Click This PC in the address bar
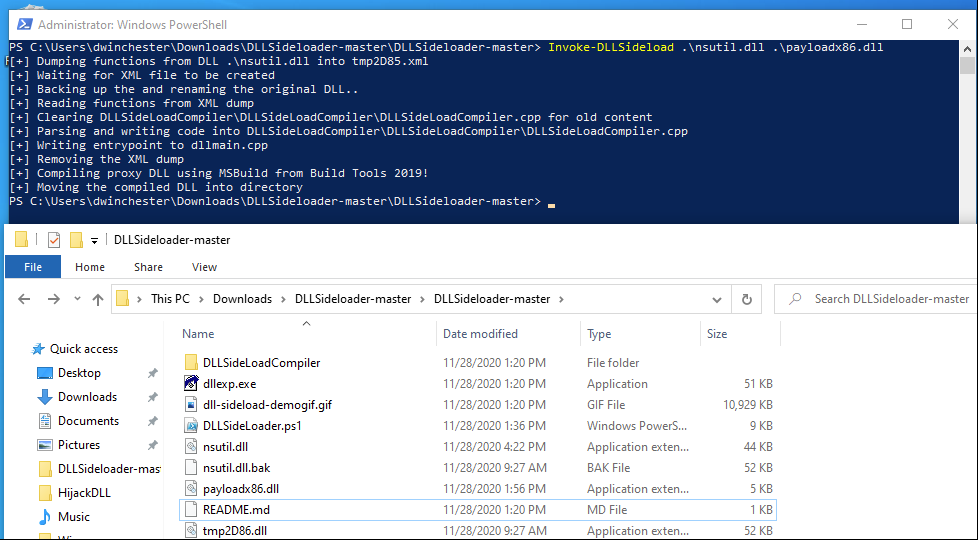This screenshot has height=540, width=978. point(170,299)
